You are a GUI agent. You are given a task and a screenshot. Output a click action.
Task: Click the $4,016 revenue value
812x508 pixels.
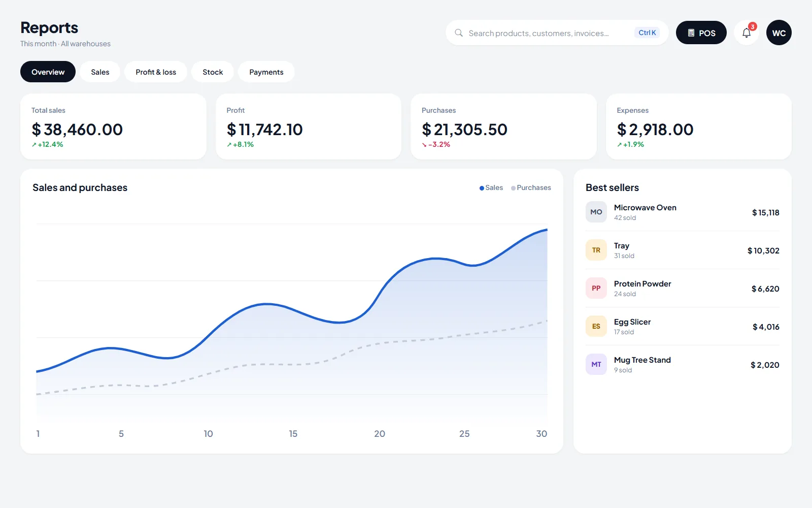[766, 327]
